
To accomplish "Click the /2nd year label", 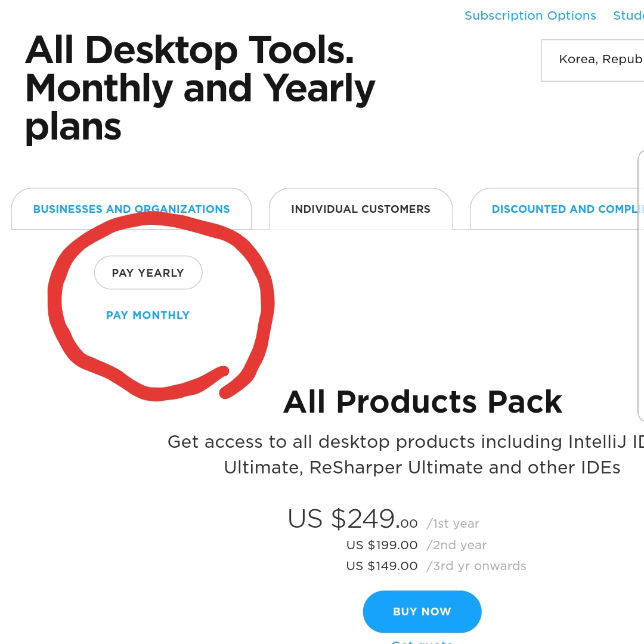I will pyautogui.click(x=456, y=545).
